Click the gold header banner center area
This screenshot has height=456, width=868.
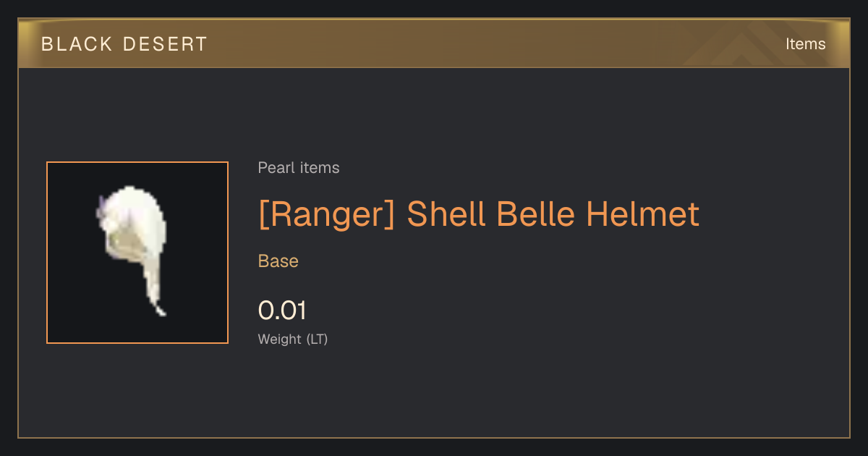(434, 43)
